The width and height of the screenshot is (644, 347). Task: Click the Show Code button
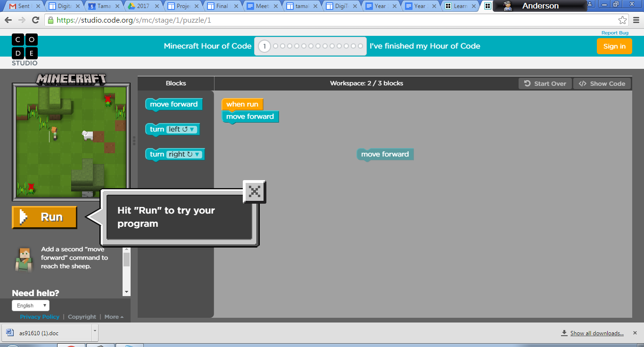(602, 83)
